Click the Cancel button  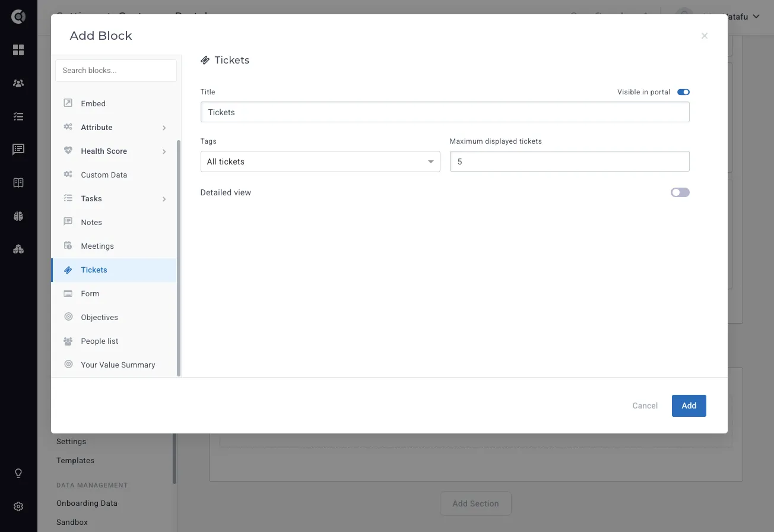pyautogui.click(x=645, y=406)
